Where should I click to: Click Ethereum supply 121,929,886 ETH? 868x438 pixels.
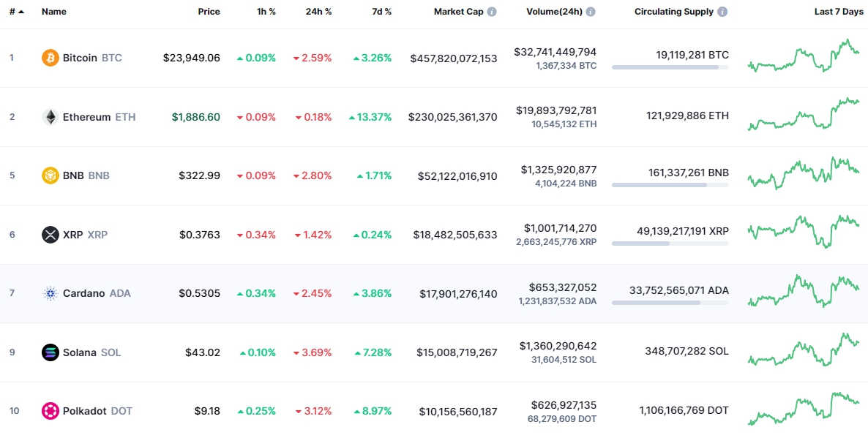[687, 116]
